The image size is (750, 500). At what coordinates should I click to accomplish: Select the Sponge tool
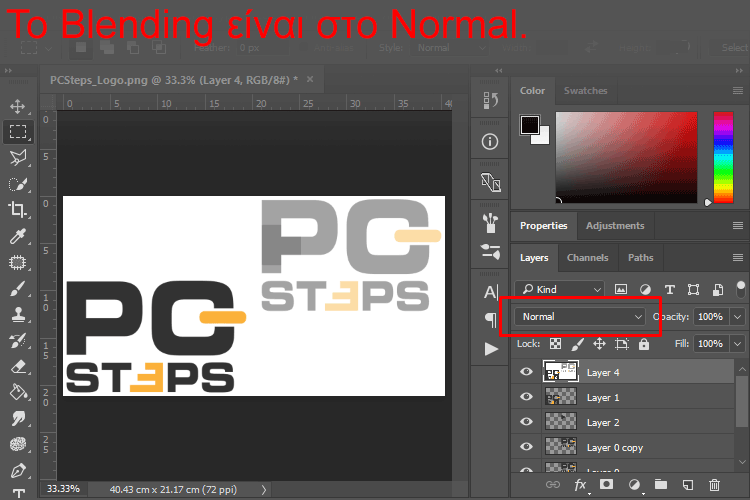(18, 444)
